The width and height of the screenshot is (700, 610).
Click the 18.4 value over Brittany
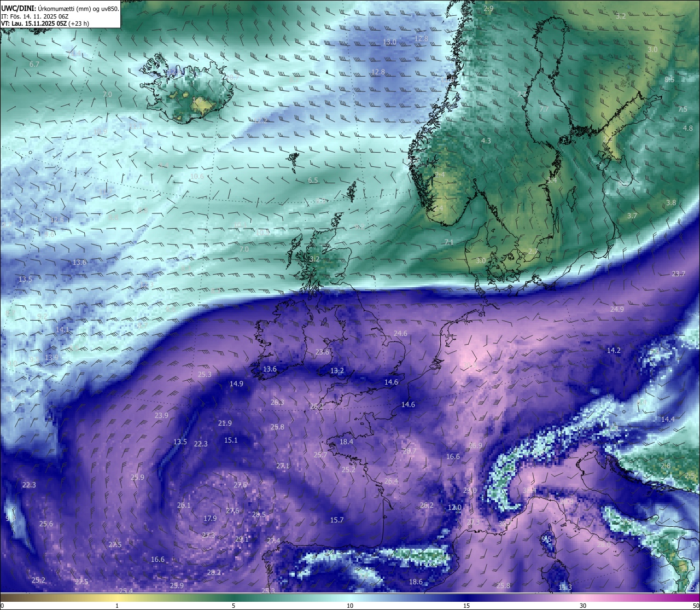346,441
